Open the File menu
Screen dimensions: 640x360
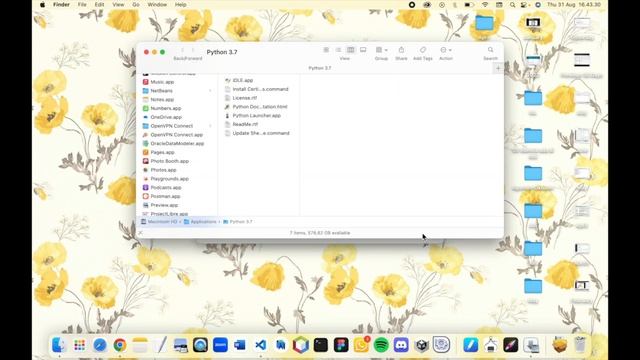(x=82, y=4)
